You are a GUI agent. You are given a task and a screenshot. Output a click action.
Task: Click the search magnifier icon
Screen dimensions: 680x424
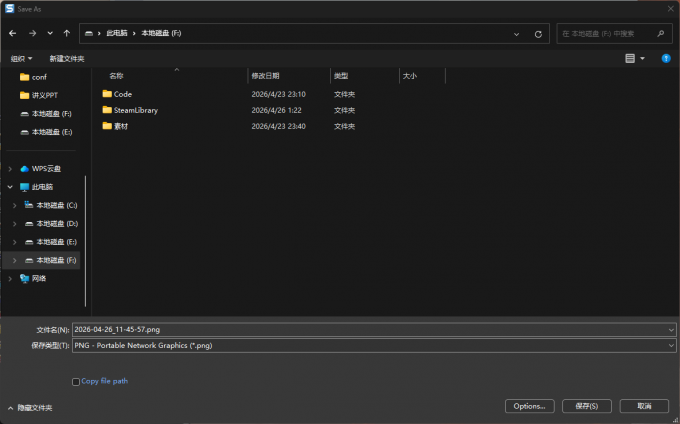click(x=660, y=33)
